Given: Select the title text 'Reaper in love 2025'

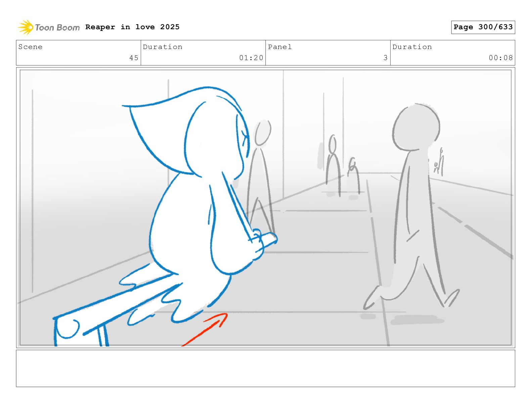Looking at the screenshot, I should pyautogui.click(x=132, y=27).
